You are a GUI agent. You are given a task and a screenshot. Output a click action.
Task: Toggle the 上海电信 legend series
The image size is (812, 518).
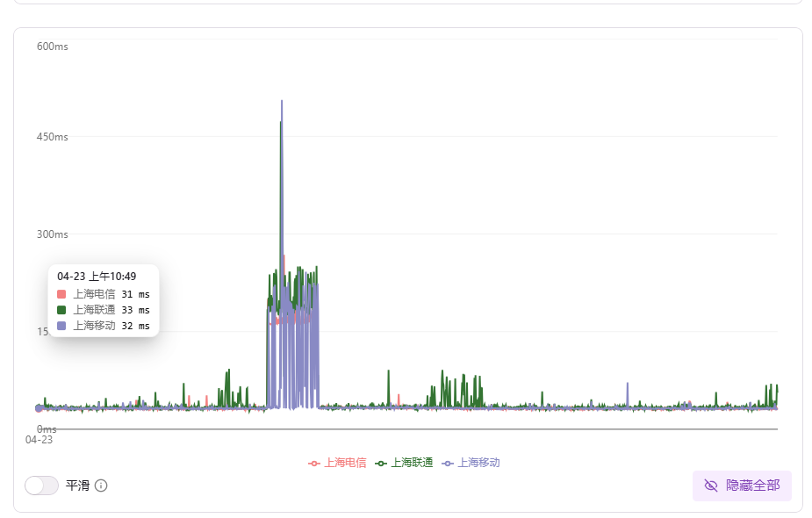tap(337, 463)
